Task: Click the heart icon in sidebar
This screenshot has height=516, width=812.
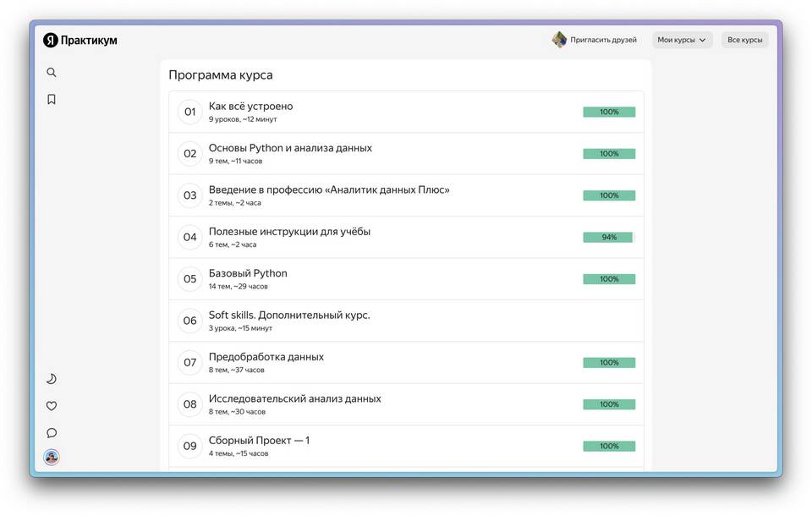Action: 52,406
